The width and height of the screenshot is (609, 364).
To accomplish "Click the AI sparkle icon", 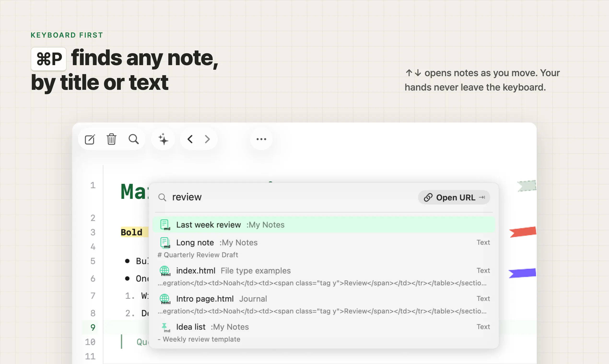I will pos(163,139).
